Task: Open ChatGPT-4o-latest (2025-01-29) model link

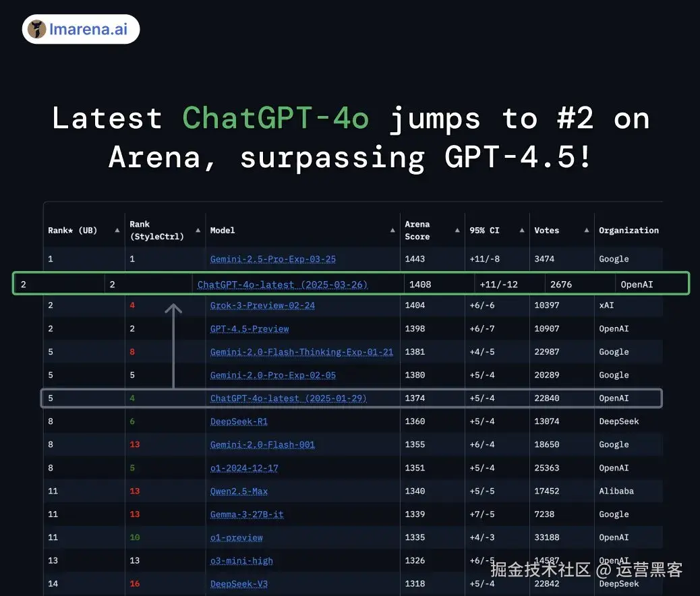Action: (289, 398)
